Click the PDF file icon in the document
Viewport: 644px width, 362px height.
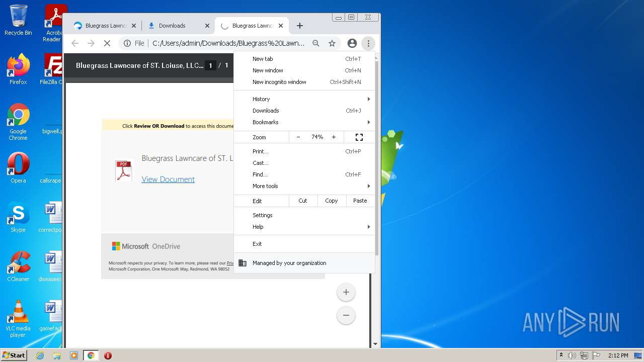click(123, 170)
